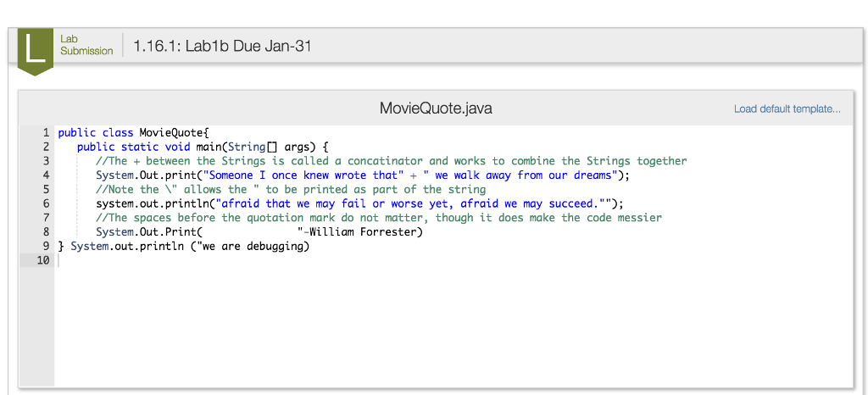Click the comment about the concatinator
Screen dimensions: 868x395
(391, 161)
